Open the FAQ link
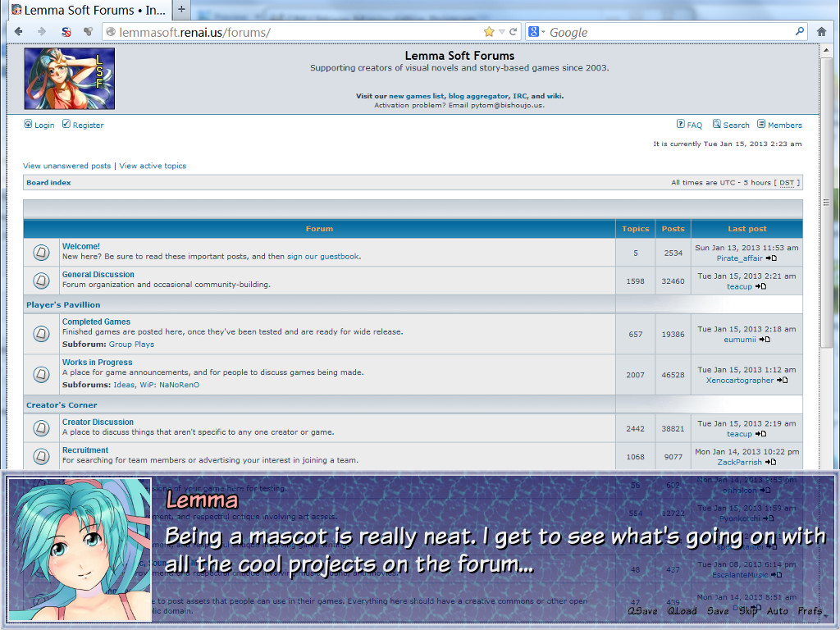Screen dimensions: 840x630 pyautogui.click(x=689, y=125)
